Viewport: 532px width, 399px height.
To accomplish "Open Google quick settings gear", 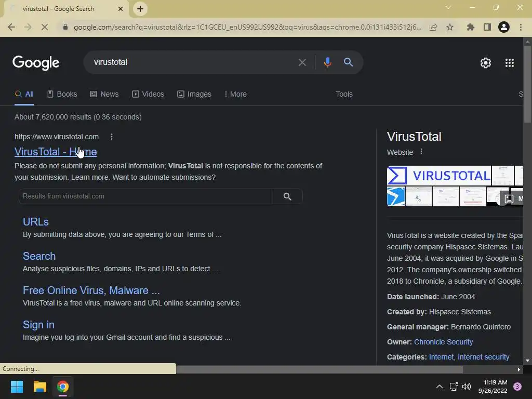I will [486, 63].
